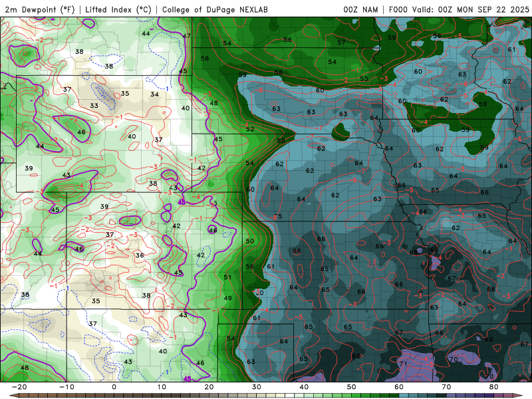Click the "70" color scale label
532x399 pixels.
tap(446, 387)
